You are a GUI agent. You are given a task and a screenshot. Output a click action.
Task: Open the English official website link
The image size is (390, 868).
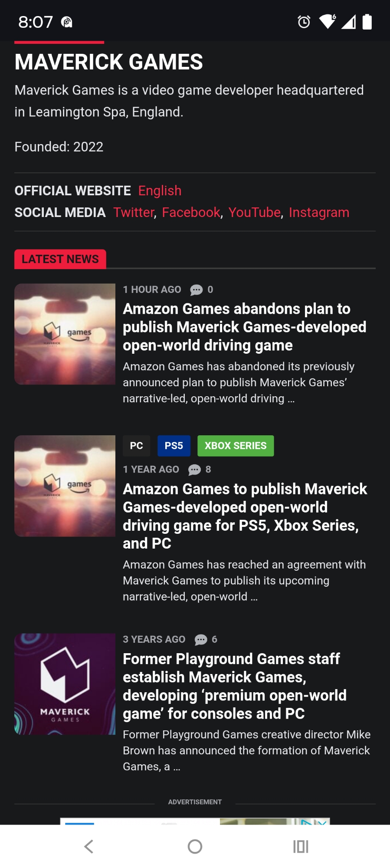(x=160, y=191)
